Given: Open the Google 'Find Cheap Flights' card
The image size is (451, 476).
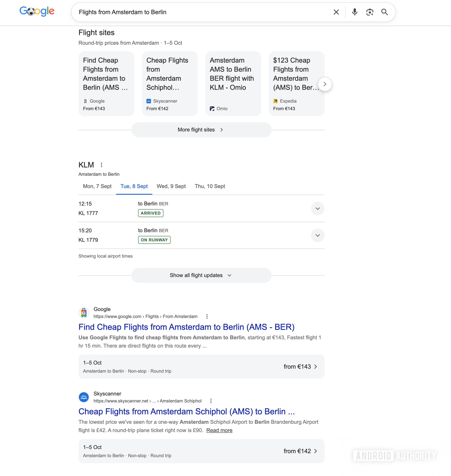Looking at the screenshot, I should pos(106,84).
